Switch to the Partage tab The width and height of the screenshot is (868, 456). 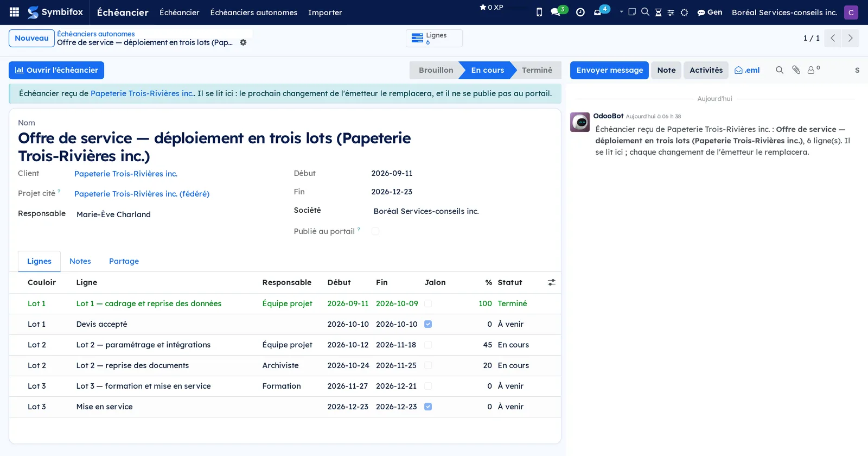[x=124, y=261]
